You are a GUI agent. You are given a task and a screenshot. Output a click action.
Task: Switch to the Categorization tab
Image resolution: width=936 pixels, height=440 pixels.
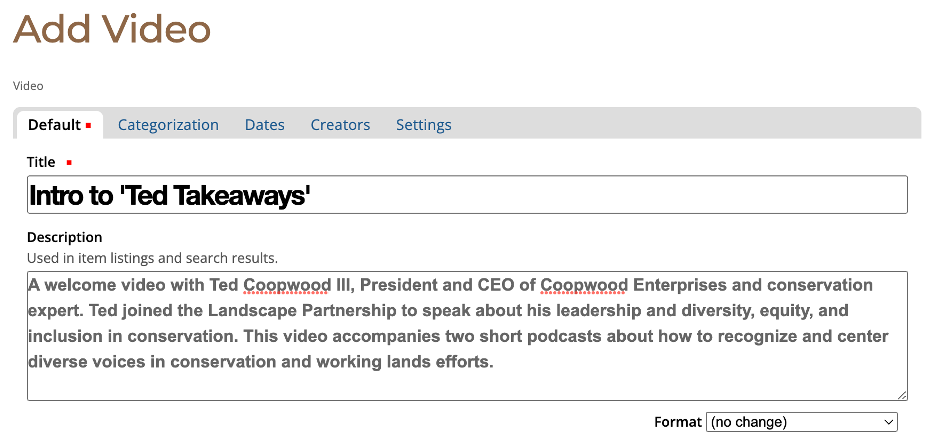point(168,125)
